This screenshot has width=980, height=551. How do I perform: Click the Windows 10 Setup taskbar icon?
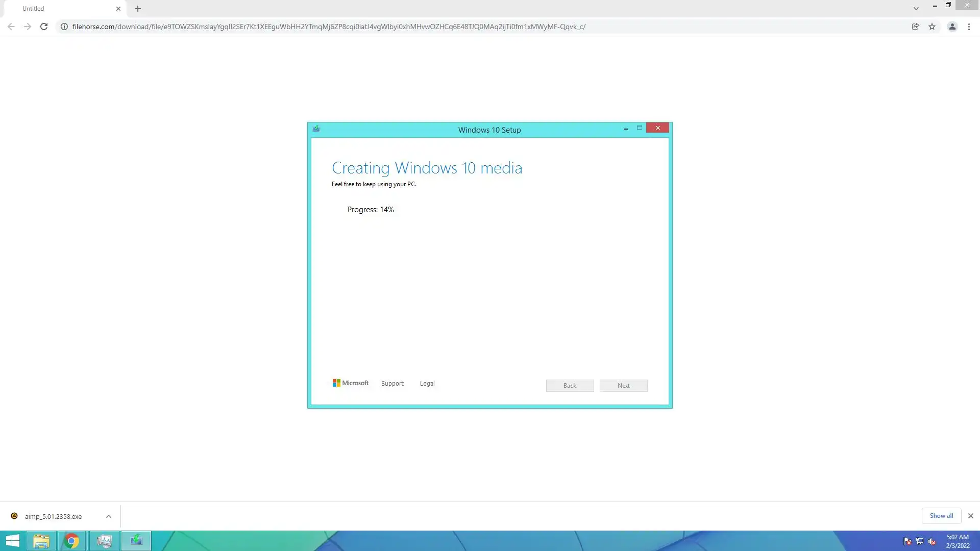[x=136, y=541]
